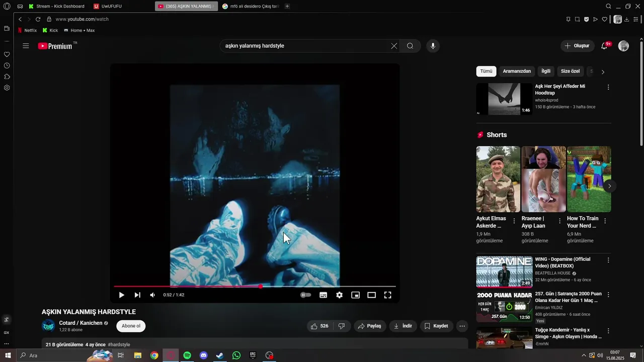Open options for WING - Dopamine video
Image resolution: width=644 pixels, height=362 pixels.
click(608, 260)
